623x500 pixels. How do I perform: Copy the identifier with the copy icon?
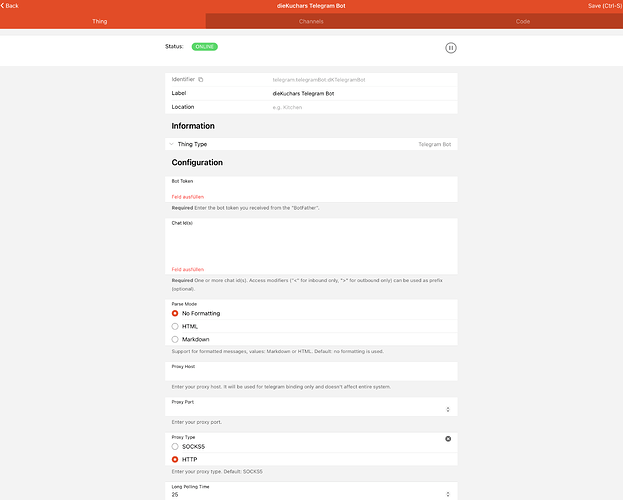(201, 79)
